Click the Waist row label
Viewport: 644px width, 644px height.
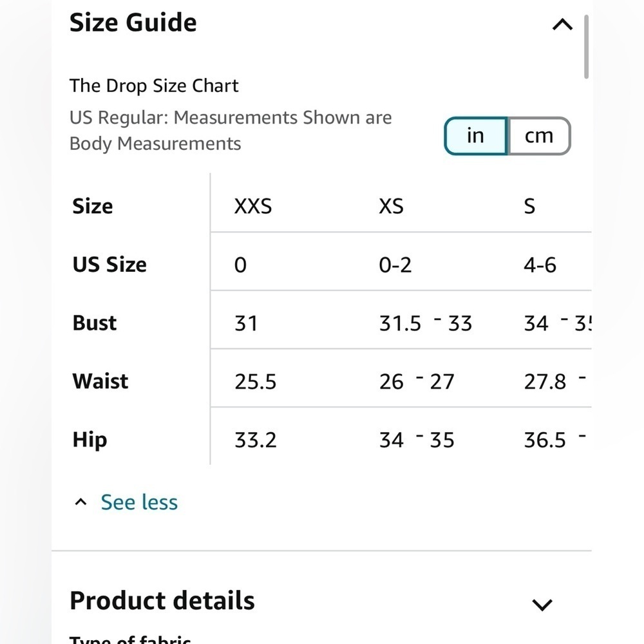[100, 381]
